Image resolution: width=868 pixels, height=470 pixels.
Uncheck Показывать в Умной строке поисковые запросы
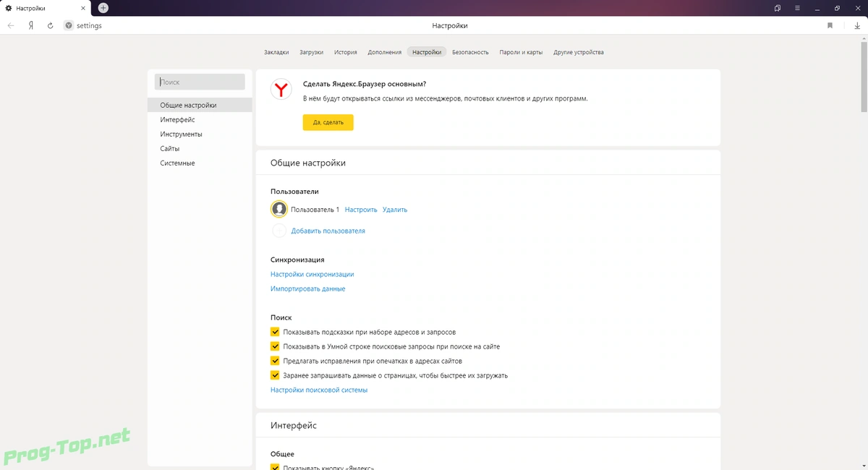click(275, 346)
